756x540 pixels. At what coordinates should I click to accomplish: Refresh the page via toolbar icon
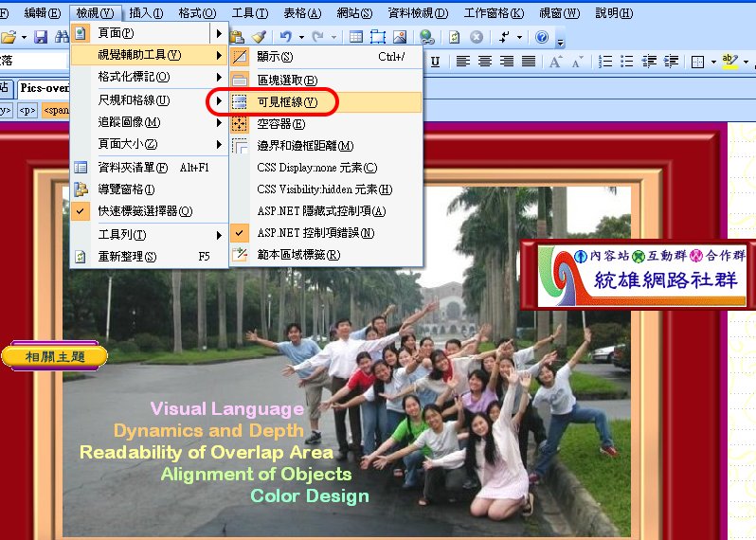click(454, 37)
